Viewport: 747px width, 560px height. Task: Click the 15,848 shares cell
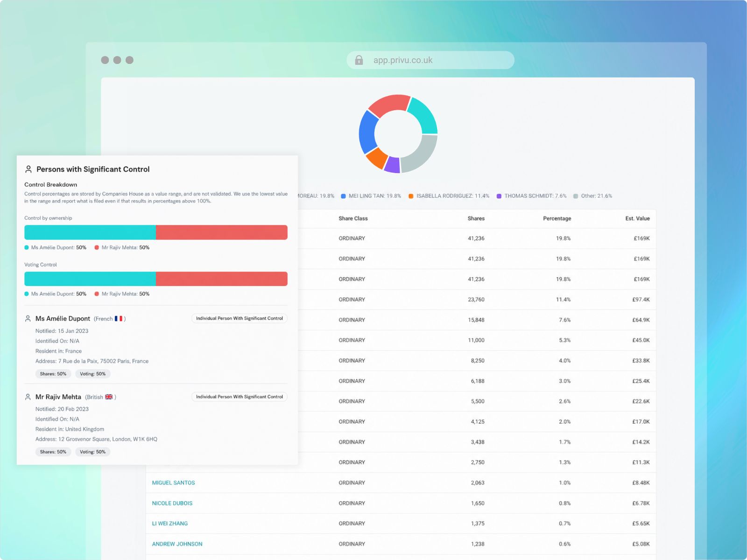(x=476, y=320)
